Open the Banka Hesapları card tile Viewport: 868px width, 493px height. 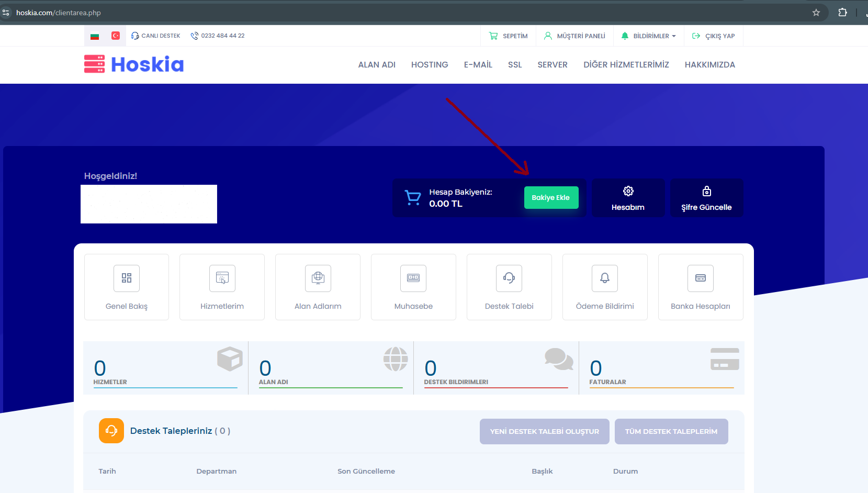tap(701, 287)
